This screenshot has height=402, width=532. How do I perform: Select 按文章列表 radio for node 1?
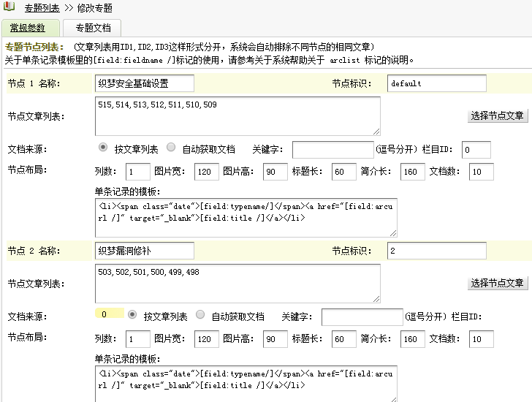click(103, 148)
